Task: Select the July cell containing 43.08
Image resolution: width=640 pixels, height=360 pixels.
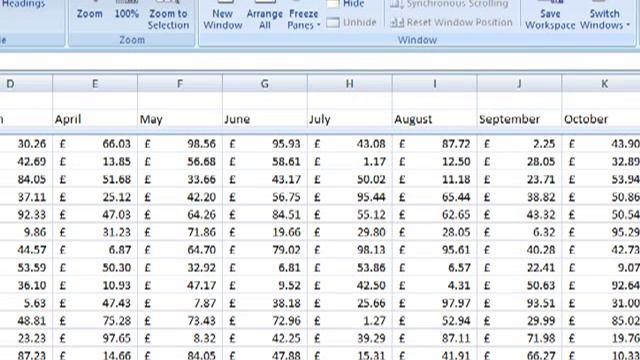Action: 350,144
